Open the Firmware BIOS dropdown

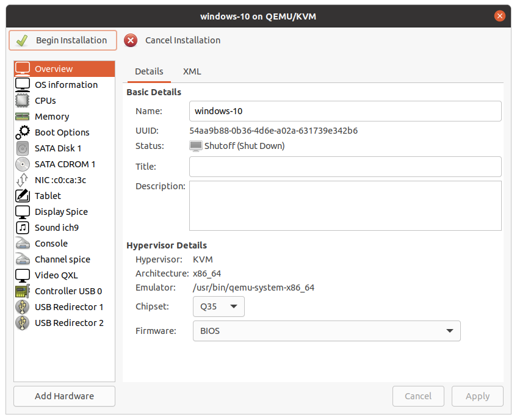326,331
